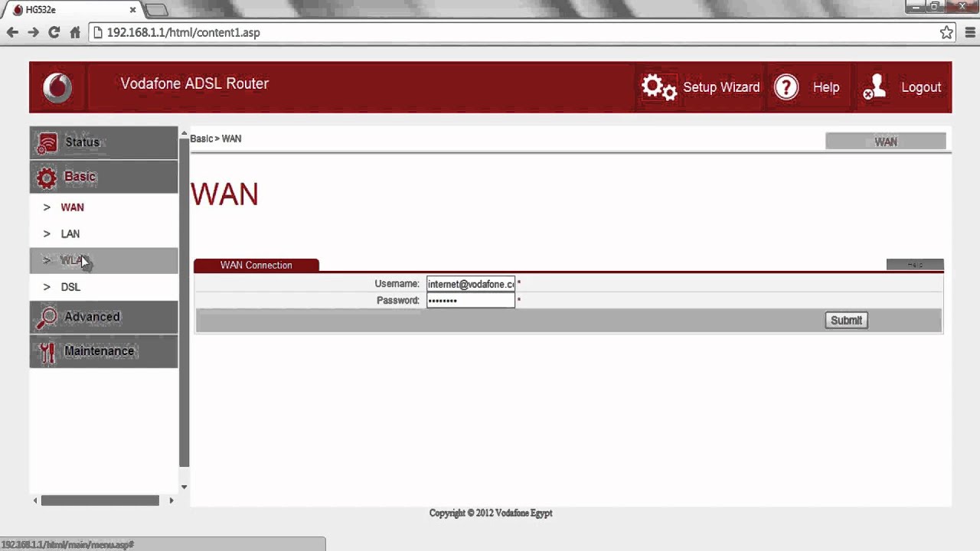Bookmark this page with star

click(947, 32)
